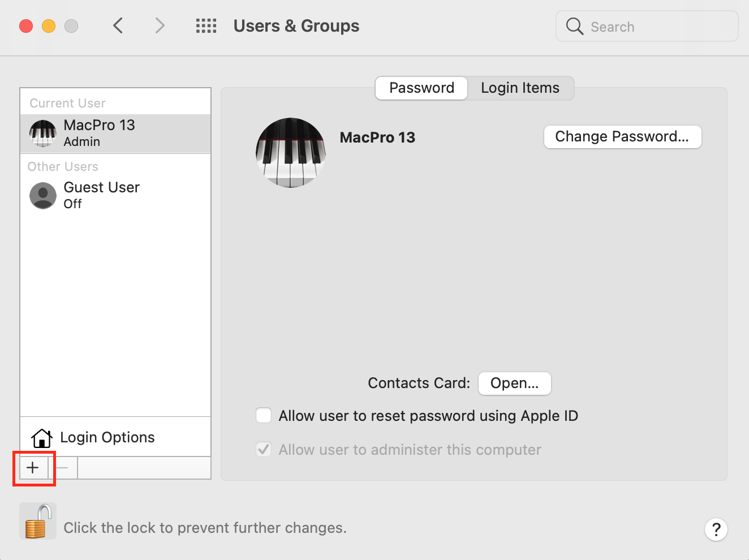The height and width of the screenshot is (560, 749).
Task: Minimize the window with yellow button
Action: tap(49, 26)
